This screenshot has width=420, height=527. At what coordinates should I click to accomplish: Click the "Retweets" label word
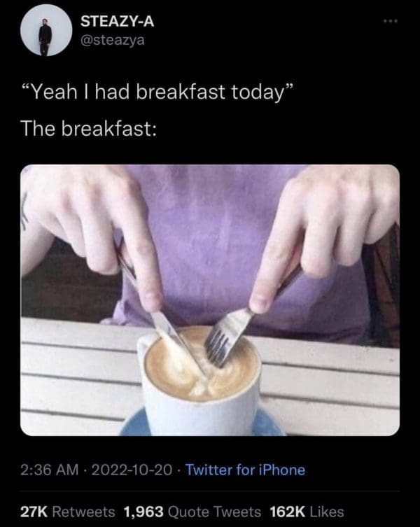pos(84,512)
